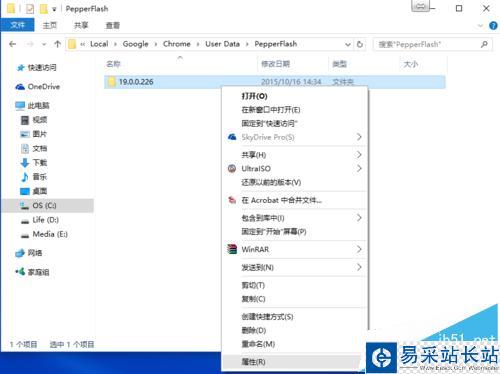Expand the 发送到(N) submenu
500x374 pixels.
coord(295,267)
